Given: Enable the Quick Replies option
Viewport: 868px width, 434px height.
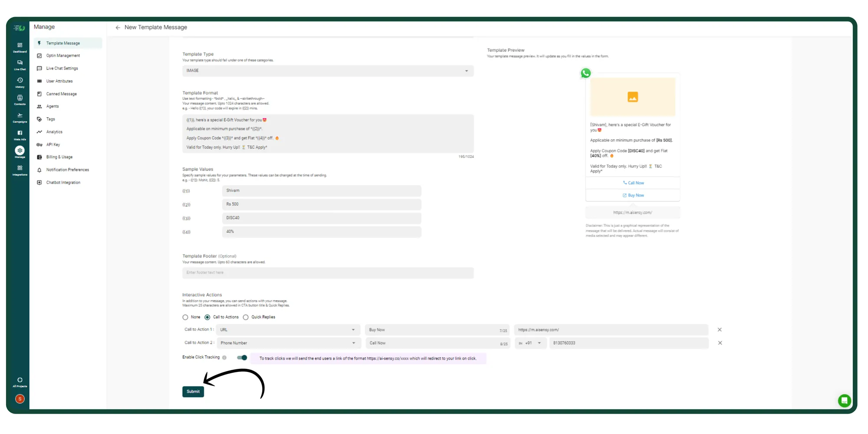Looking at the screenshot, I should (247, 317).
